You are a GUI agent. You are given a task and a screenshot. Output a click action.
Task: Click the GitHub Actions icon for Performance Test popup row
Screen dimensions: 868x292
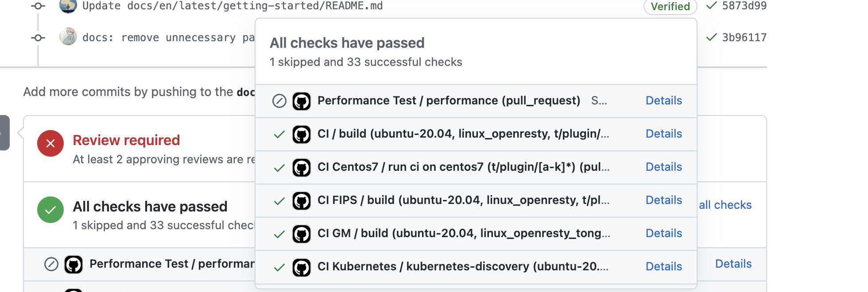click(302, 101)
